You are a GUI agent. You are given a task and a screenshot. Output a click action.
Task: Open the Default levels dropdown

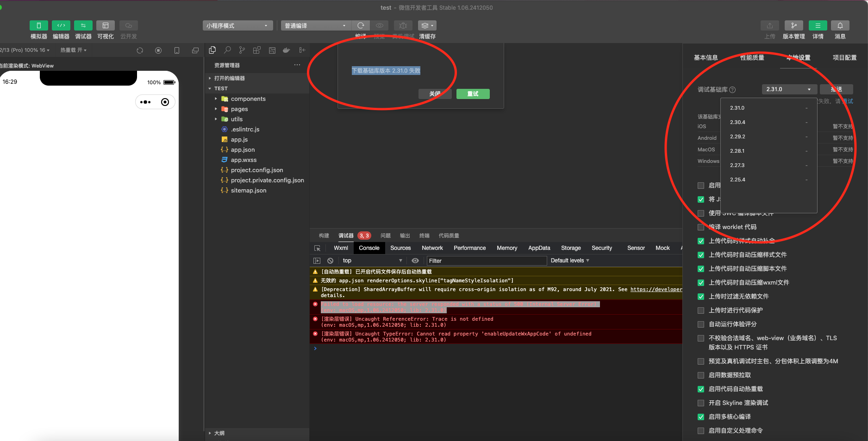tap(570, 261)
